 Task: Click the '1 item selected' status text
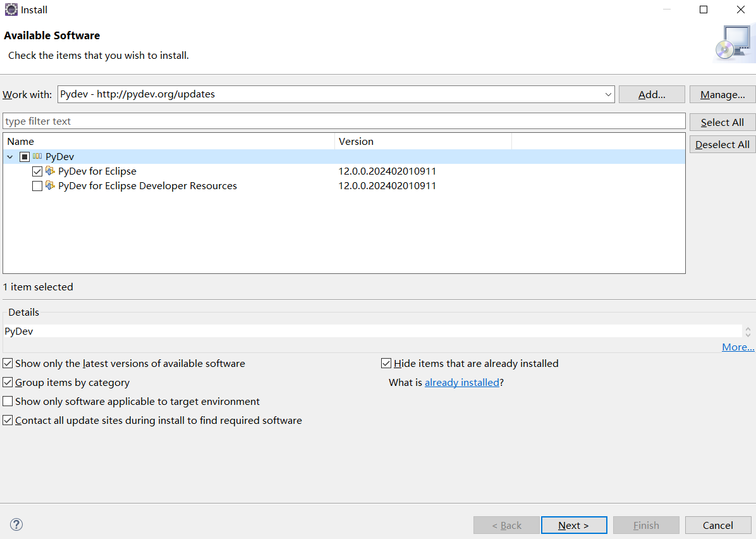coord(38,287)
